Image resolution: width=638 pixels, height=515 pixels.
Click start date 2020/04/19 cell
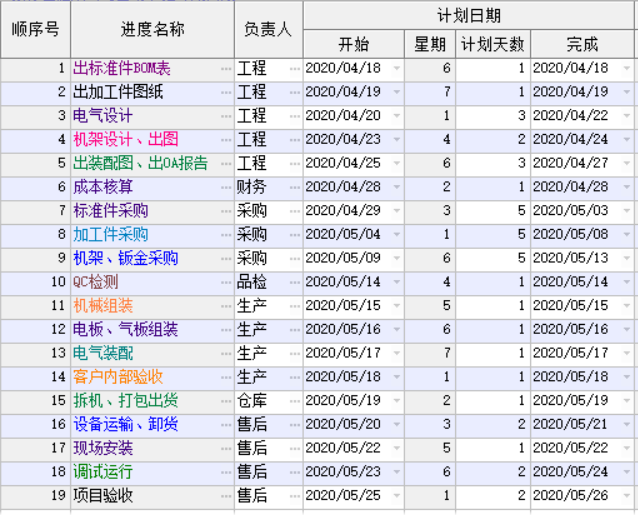[353, 92]
